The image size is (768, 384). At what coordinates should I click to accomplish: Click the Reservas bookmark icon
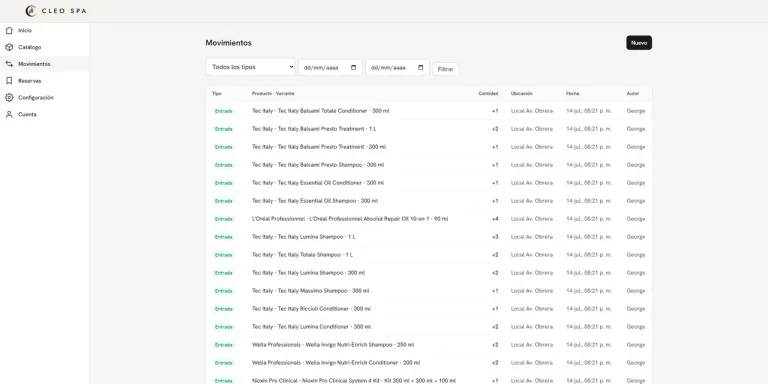coord(9,81)
